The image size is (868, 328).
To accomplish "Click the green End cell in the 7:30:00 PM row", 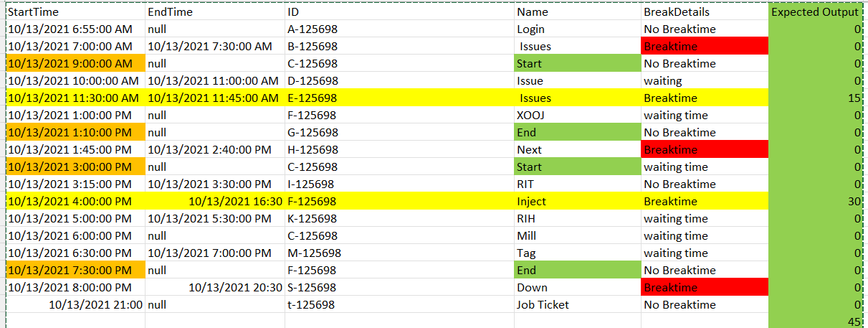I will (x=578, y=271).
